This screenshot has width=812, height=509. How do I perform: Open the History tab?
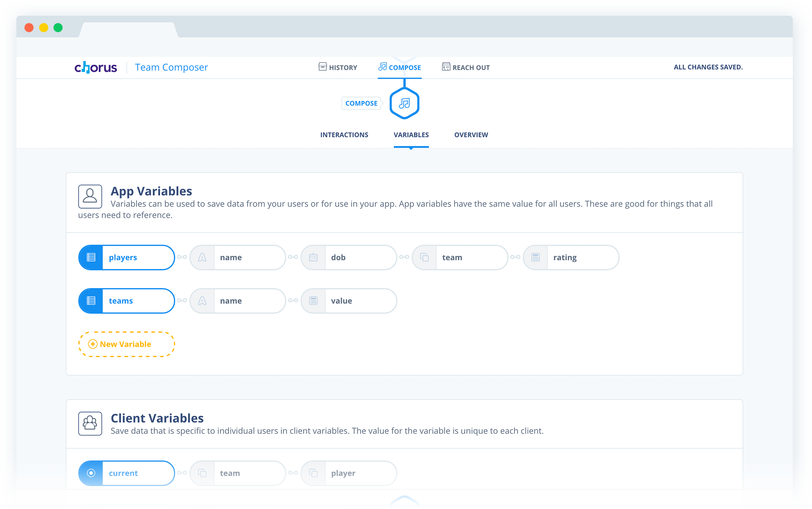tap(338, 67)
